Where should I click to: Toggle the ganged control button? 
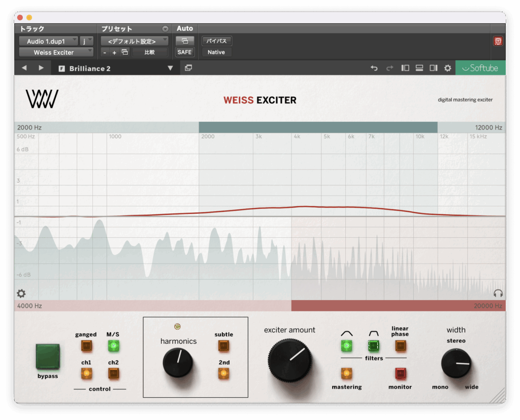pos(86,346)
